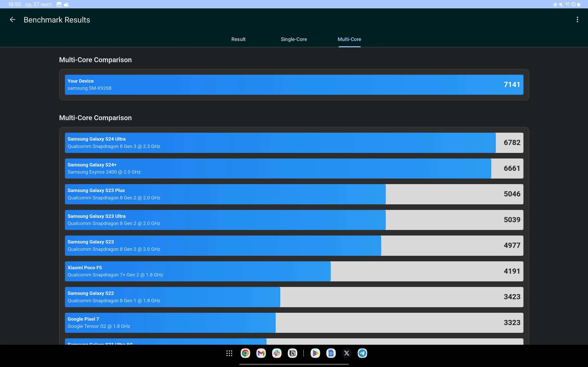Select the Multi-Core tab
The height and width of the screenshot is (367, 588).
click(349, 39)
